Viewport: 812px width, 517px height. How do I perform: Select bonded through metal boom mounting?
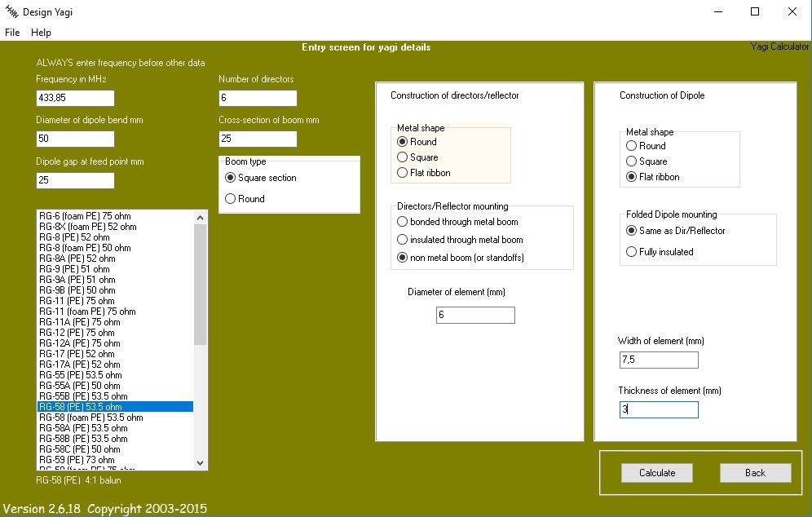click(403, 222)
